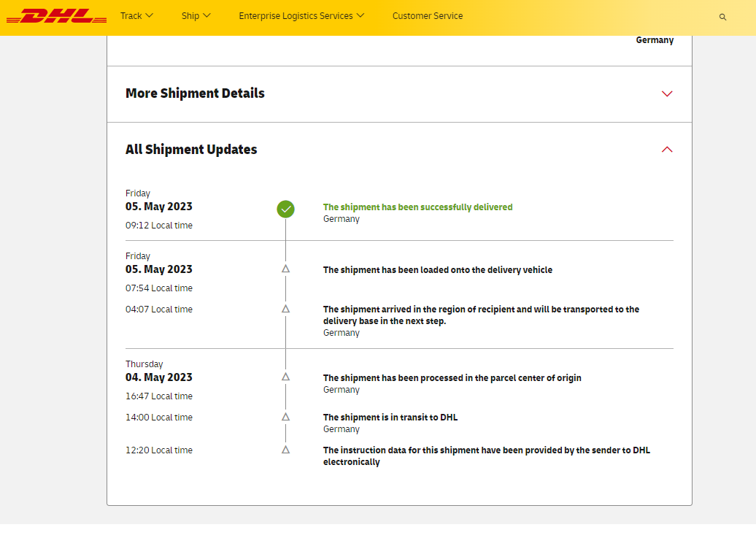Go to Customer Service
This screenshot has width=756, height=538.
(427, 16)
